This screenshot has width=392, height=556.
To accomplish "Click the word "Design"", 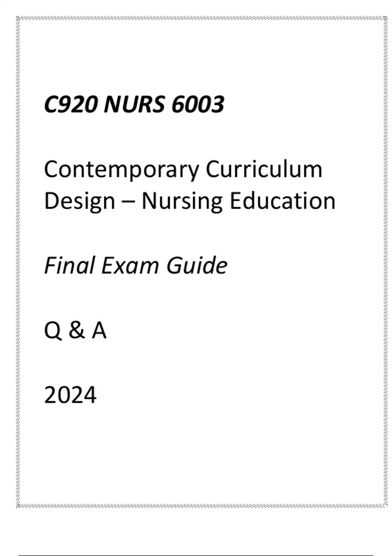I will [x=79, y=201].
